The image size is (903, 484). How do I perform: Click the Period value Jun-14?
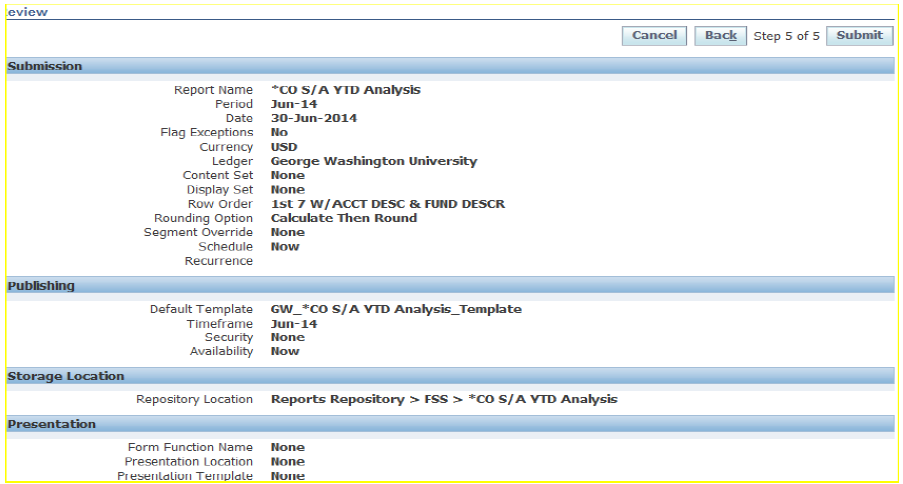pos(294,104)
